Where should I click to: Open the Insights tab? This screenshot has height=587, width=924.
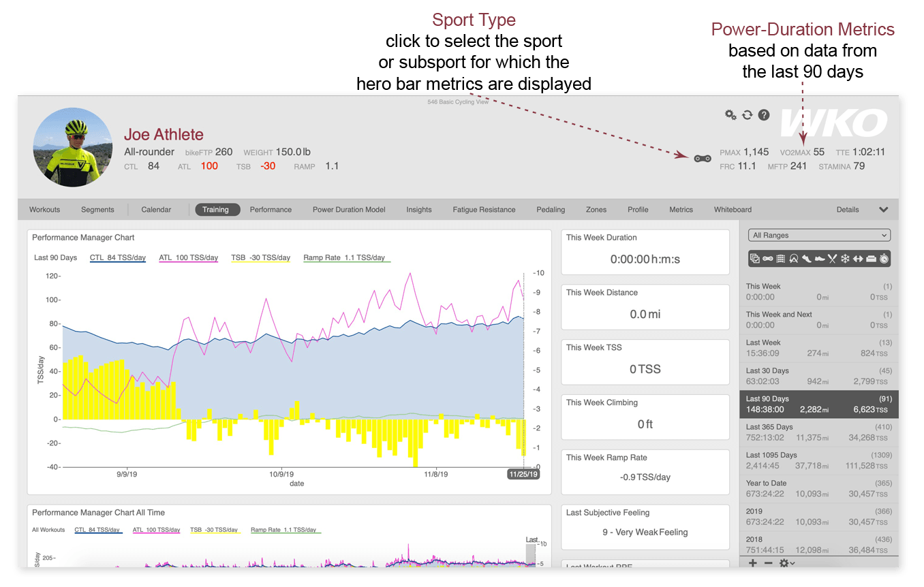[419, 210]
